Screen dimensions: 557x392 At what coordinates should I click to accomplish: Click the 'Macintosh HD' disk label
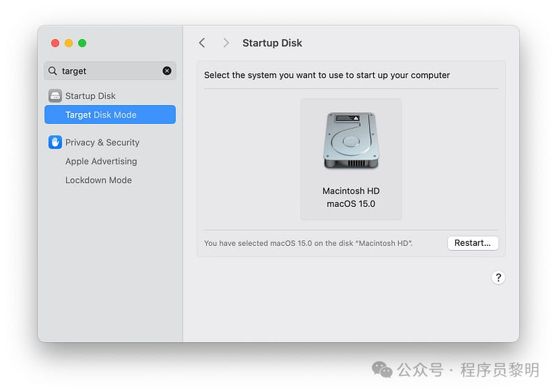click(x=351, y=191)
